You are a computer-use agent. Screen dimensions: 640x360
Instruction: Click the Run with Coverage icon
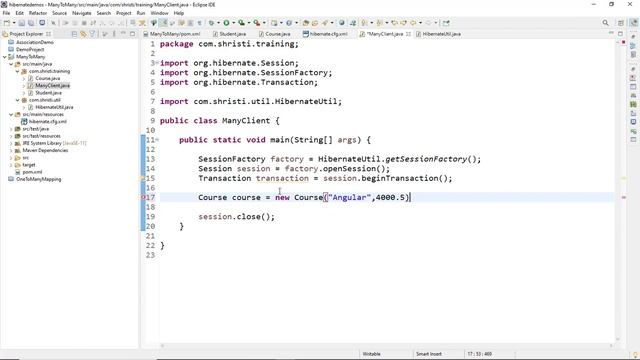point(241,23)
